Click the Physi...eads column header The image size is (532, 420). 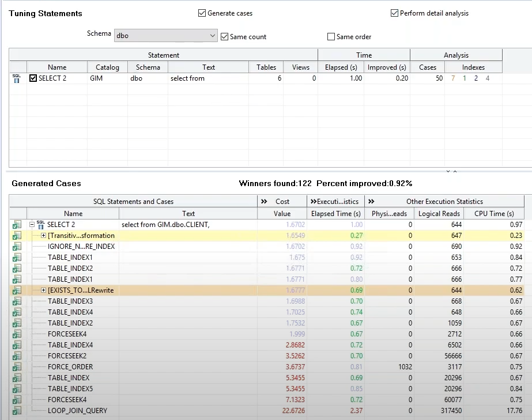(x=389, y=214)
